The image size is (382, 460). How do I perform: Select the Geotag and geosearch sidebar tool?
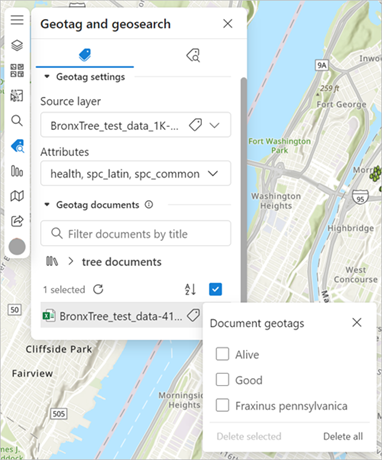17,146
